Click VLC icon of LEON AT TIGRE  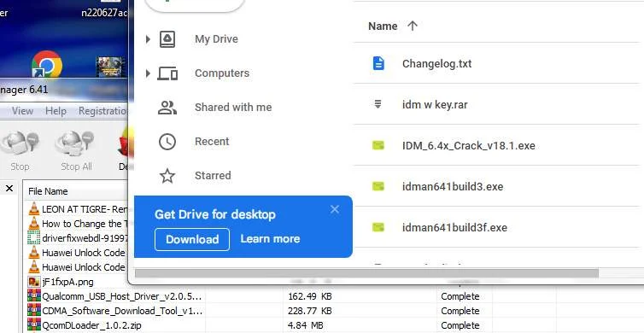34,209
